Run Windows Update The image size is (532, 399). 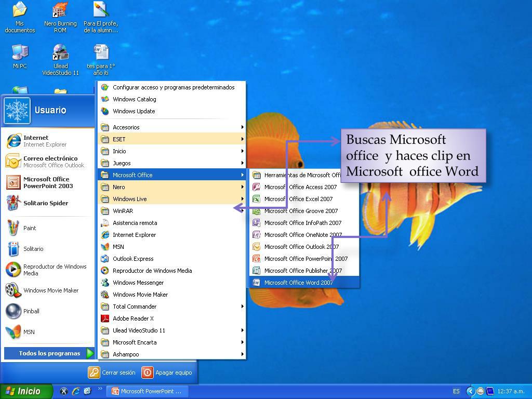tap(171, 111)
